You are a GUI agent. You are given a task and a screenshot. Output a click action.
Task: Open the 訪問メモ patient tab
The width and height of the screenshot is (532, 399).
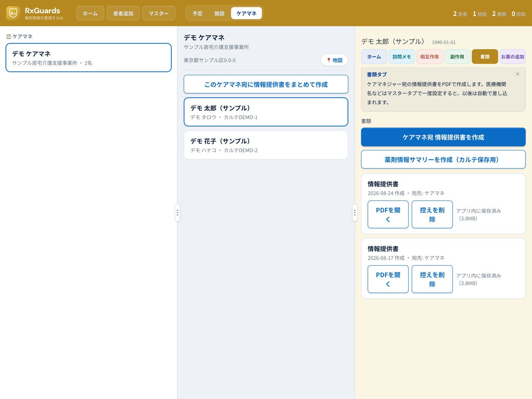pyautogui.click(x=402, y=57)
